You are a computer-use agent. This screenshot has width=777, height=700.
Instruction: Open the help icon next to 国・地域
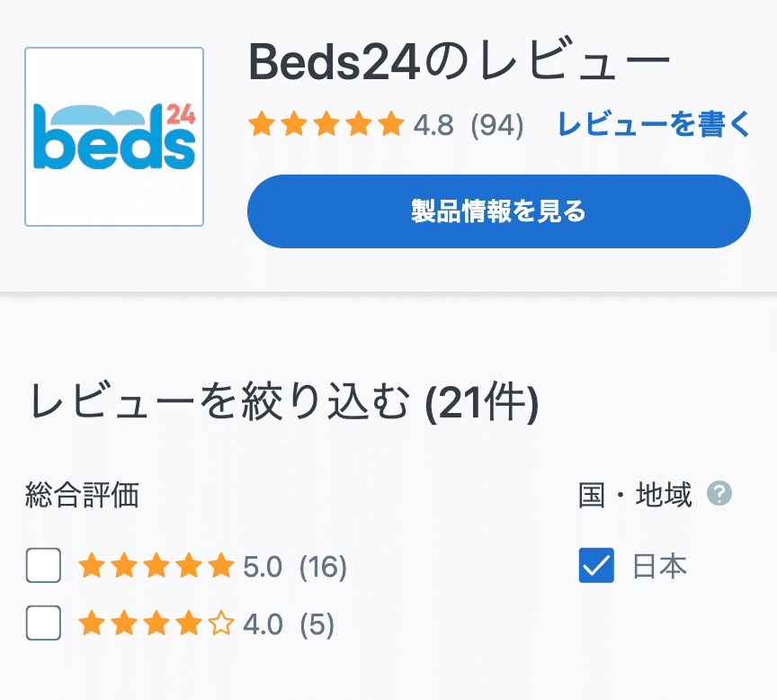pyautogui.click(x=719, y=494)
